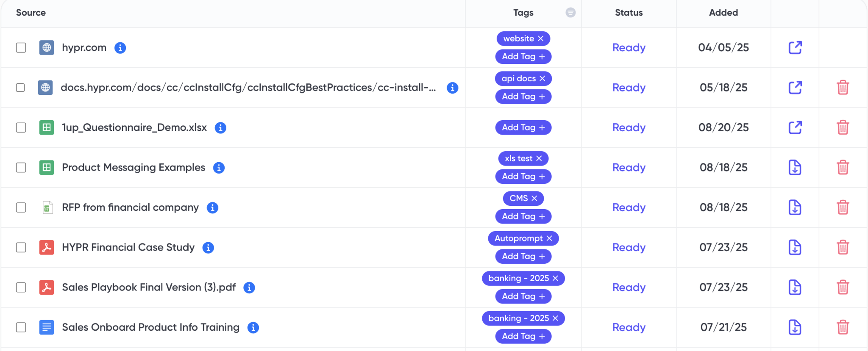Check HYPR Financial Case Study row
The image size is (868, 351).
tap(21, 247)
